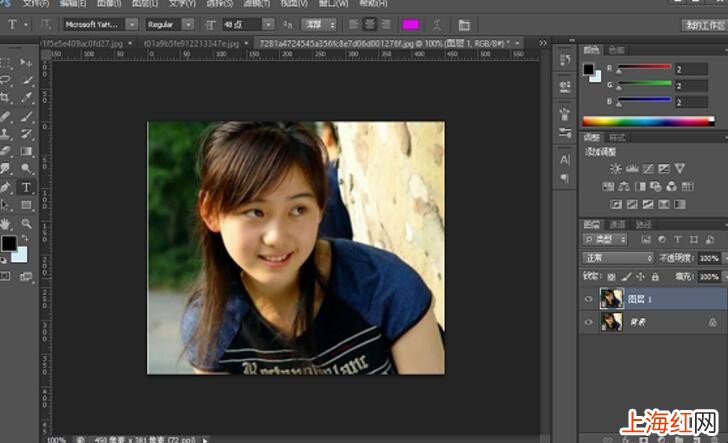Toggle text orientation button
The height and width of the screenshot is (443, 728).
click(46, 24)
